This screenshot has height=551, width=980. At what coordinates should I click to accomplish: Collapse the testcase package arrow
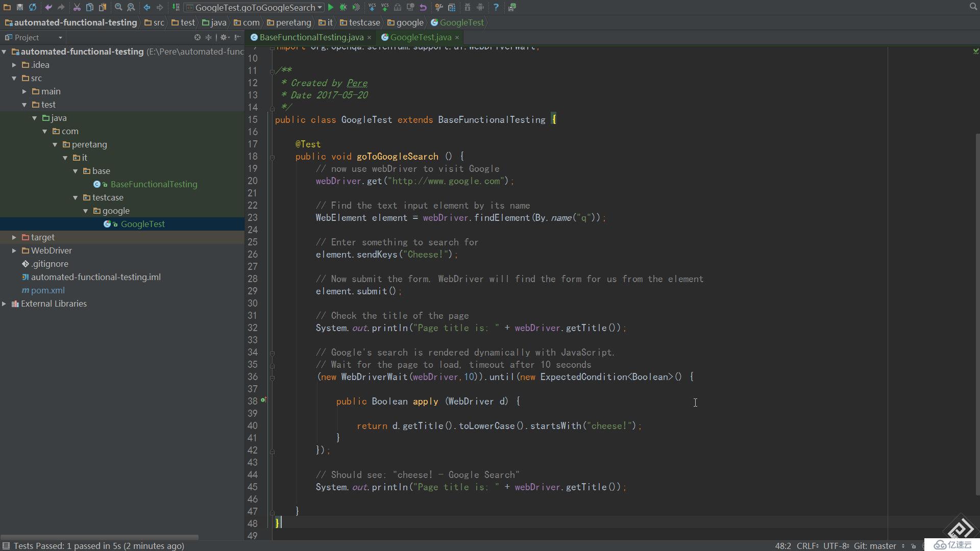pos(76,197)
